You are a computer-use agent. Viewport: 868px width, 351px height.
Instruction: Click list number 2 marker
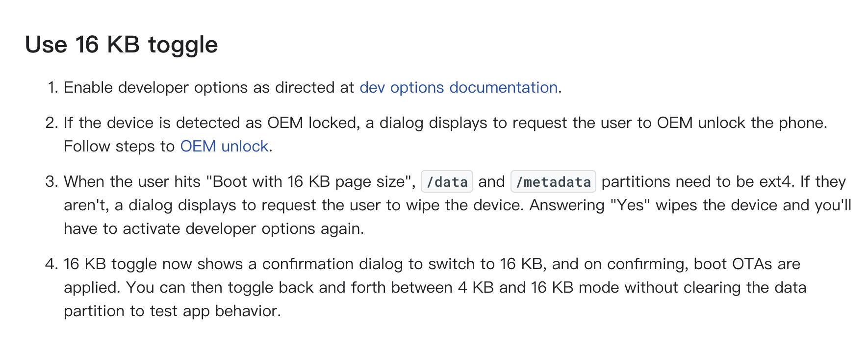(52, 123)
